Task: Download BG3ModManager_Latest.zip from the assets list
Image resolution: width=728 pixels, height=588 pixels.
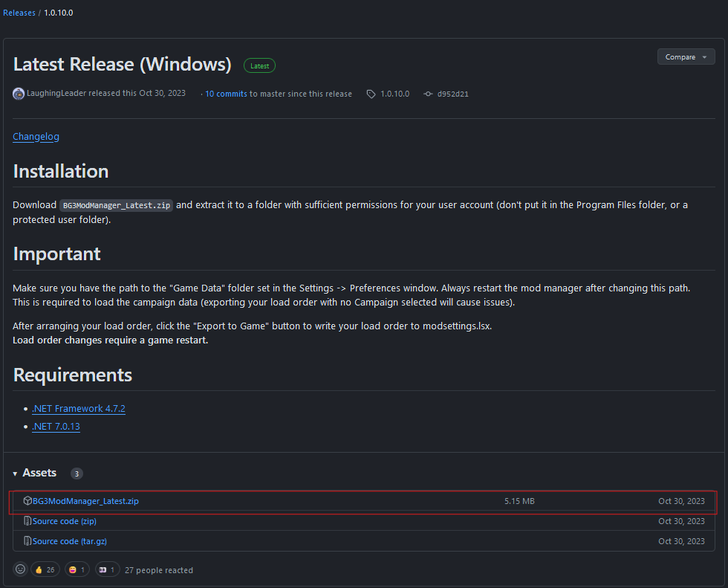Action: point(85,501)
